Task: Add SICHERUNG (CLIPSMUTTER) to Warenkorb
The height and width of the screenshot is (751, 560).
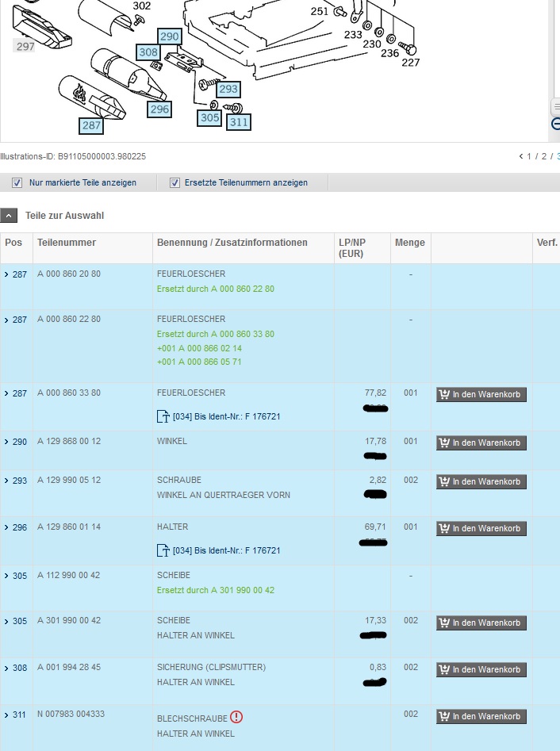Action: (481, 669)
